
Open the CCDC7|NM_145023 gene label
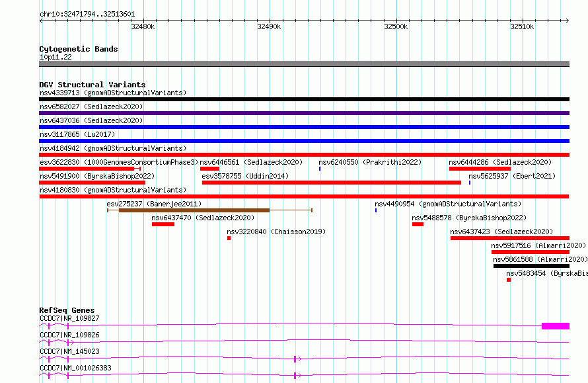pos(69,351)
